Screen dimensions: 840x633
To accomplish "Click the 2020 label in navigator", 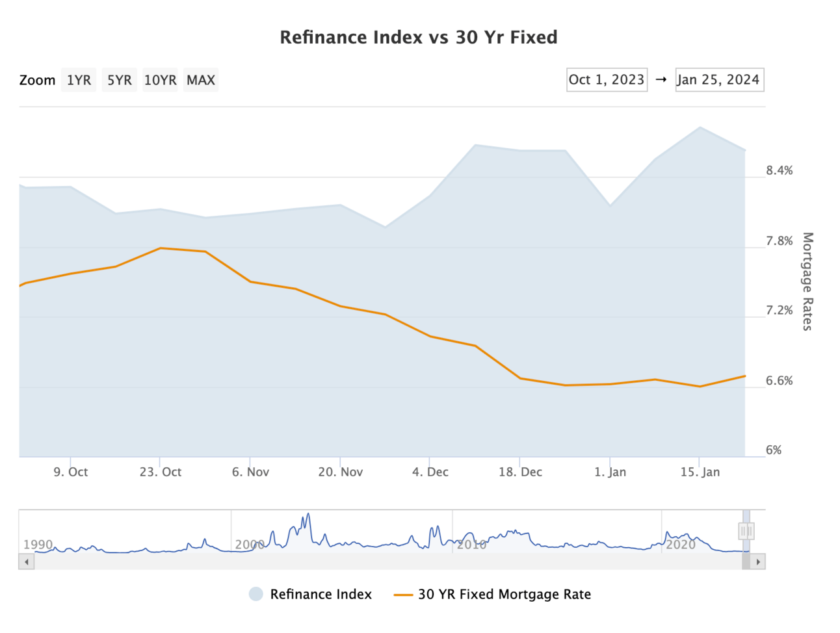I will click(681, 545).
